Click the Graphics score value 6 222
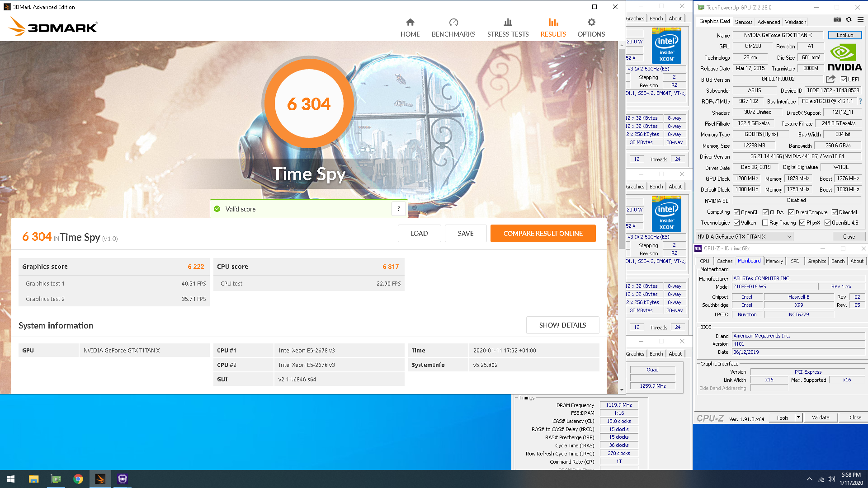The width and height of the screenshot is (868, 488). pyautogui.click(x=196, y=267)
